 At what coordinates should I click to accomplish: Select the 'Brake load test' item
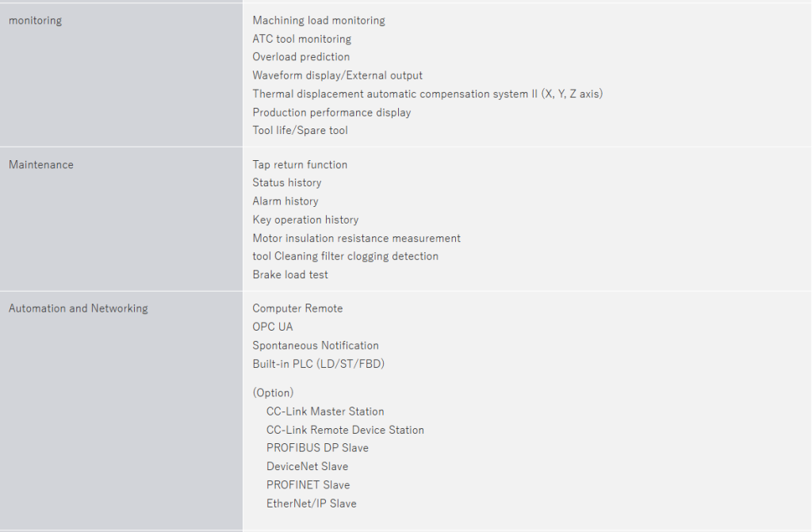pyautogui.click(x=290, y=274)
